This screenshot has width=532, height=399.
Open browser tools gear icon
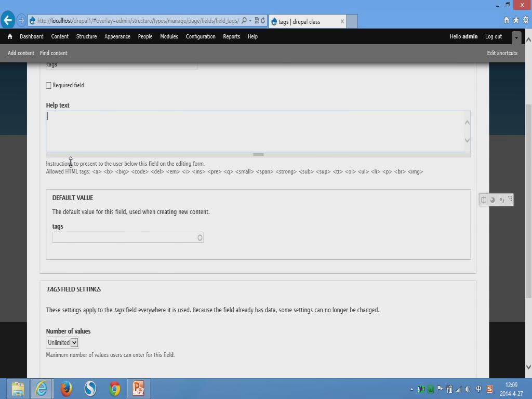[526, 20]
